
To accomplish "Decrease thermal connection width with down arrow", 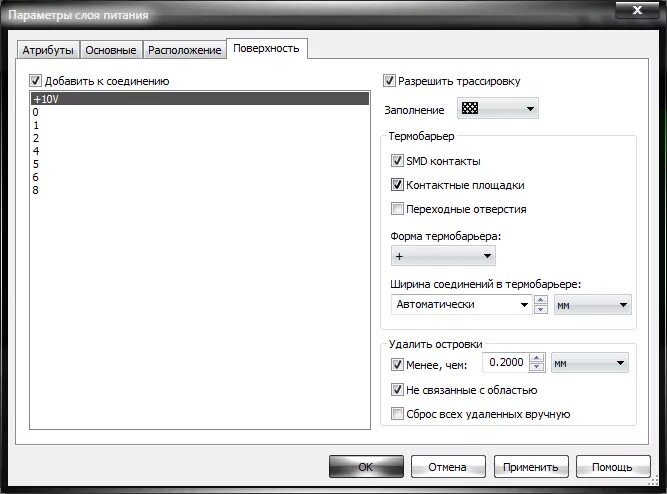I will click(540, 309).
